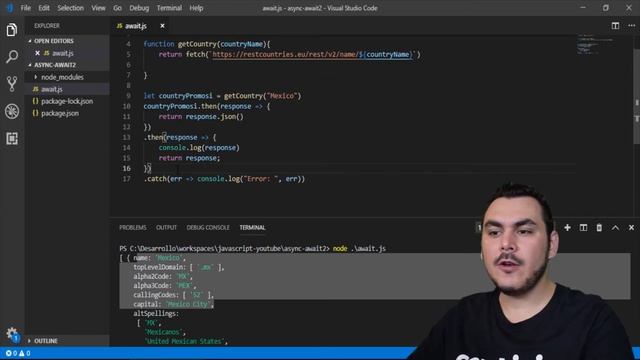The width and height of the screenshot is (640, 360).
Task: Select await.js under Open Editors
Action: (62, 53)
